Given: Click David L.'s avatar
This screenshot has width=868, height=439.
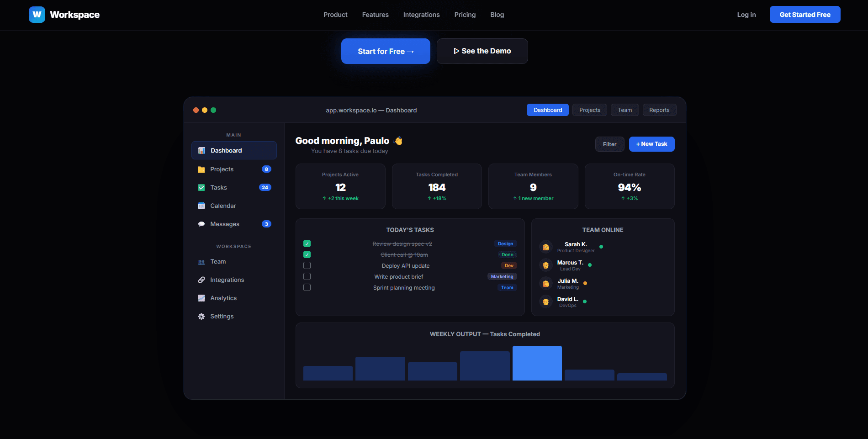Looking at the screenshot, I should pos(546,302).
